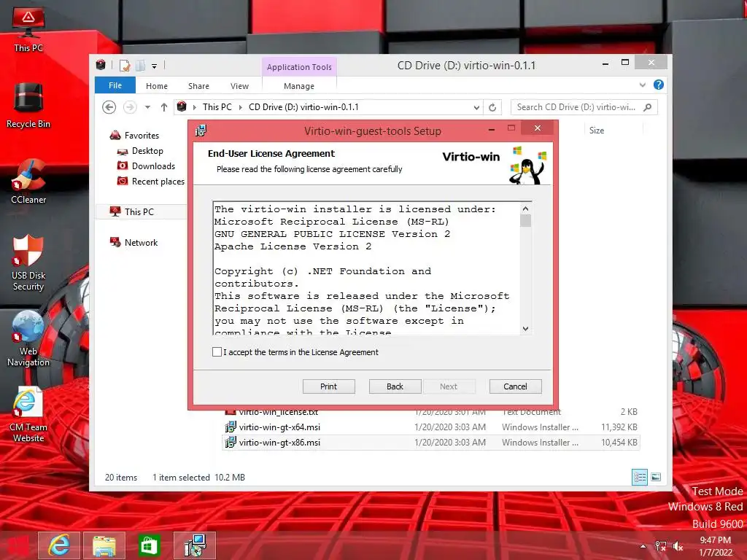Click Virtio-win setup title bar icon
This screenshot has height=560, width=747.
click(x=201, y=131)
